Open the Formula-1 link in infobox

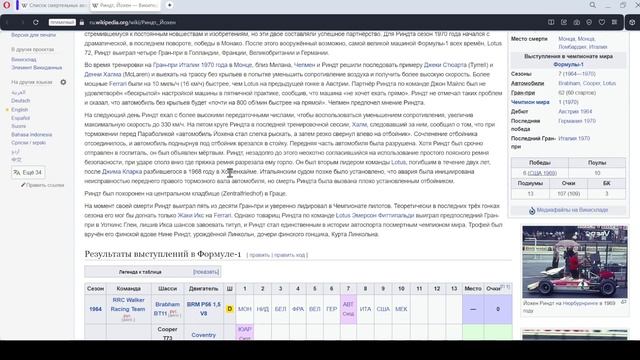point(568,64)
